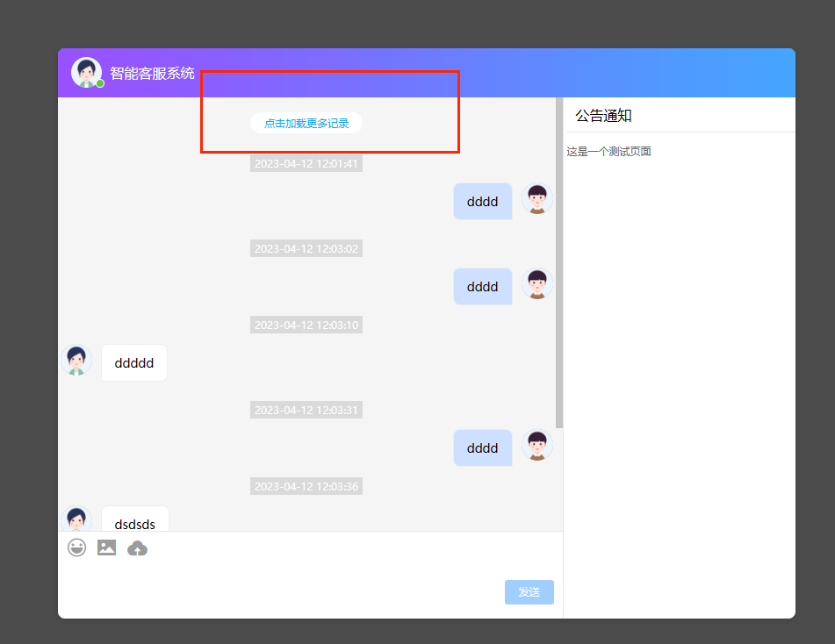Click the 智能客服系统 title

(152, 73)
